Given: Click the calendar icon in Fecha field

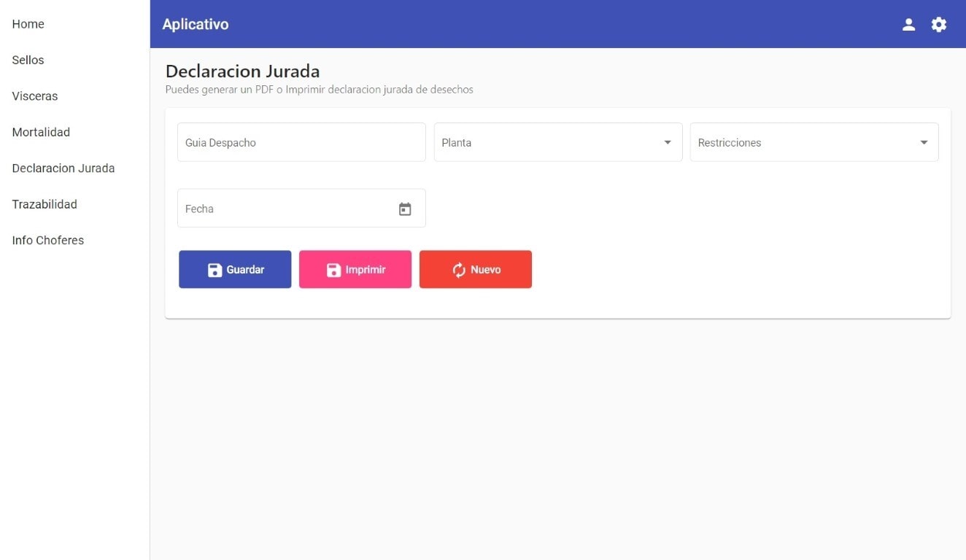Looking at the screenshot, I should pos(405,209).
